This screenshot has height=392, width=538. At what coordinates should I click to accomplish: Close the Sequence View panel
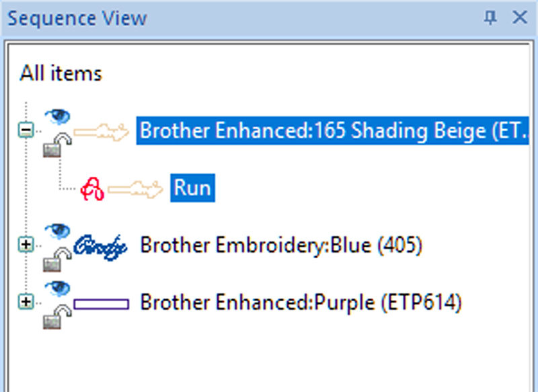(520, 18)
